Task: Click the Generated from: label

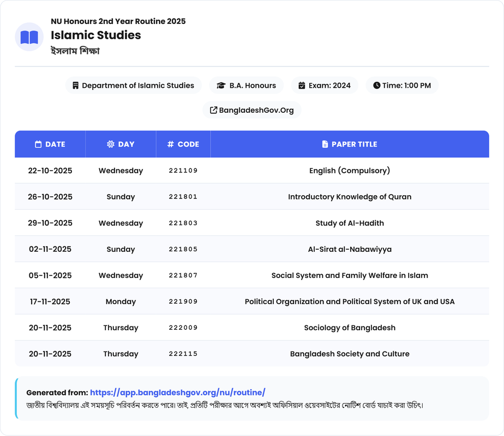Action: click(57, 392)
